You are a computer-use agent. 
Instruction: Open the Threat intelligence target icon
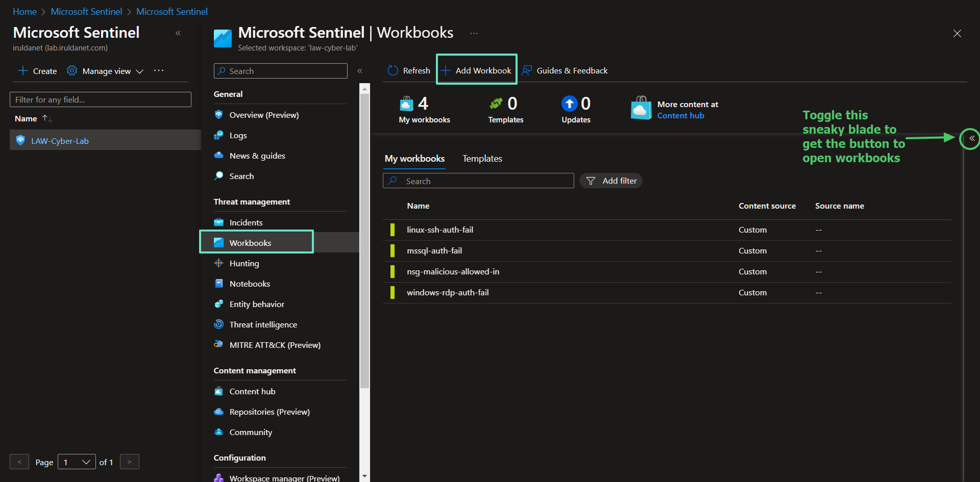click(218, 324)
